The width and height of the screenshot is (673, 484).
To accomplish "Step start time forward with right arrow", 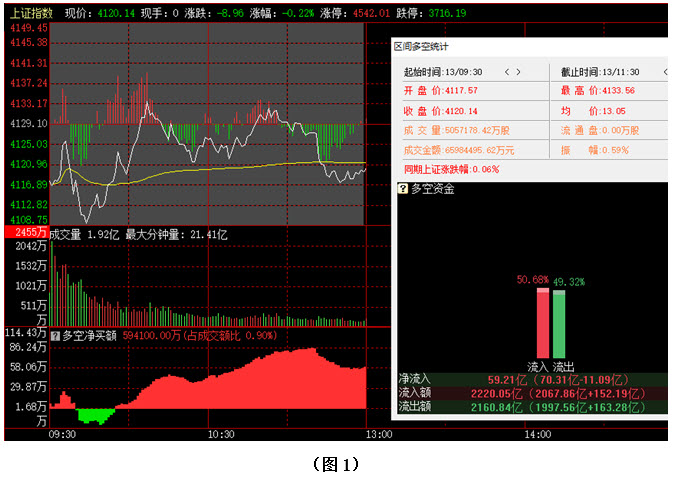I will click(x=519, y=72).
